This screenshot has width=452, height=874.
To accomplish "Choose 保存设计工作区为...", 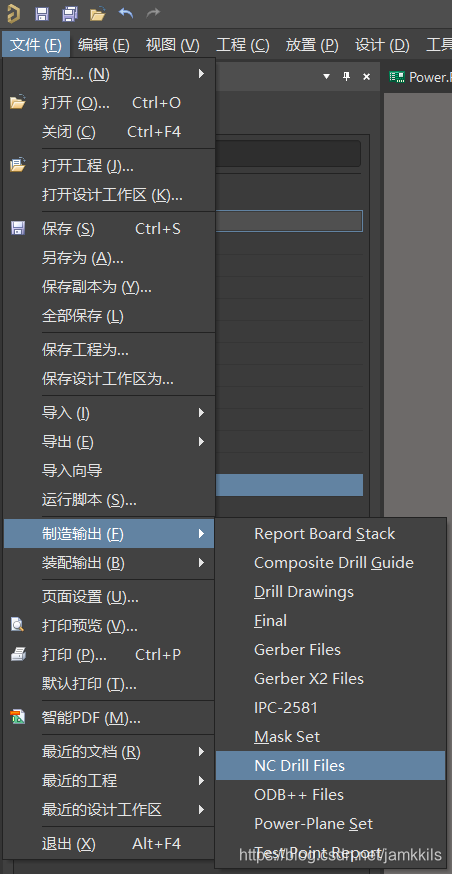I will 109,379.
